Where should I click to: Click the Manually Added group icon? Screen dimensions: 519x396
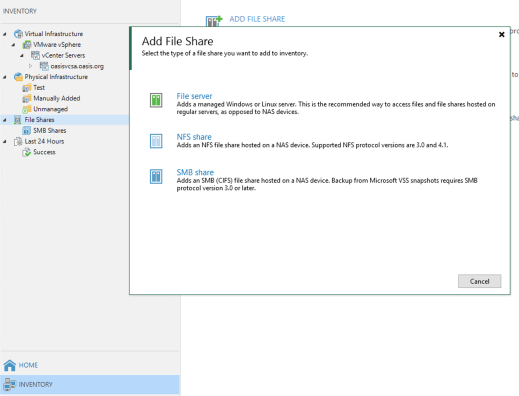[x=27, y=98]
